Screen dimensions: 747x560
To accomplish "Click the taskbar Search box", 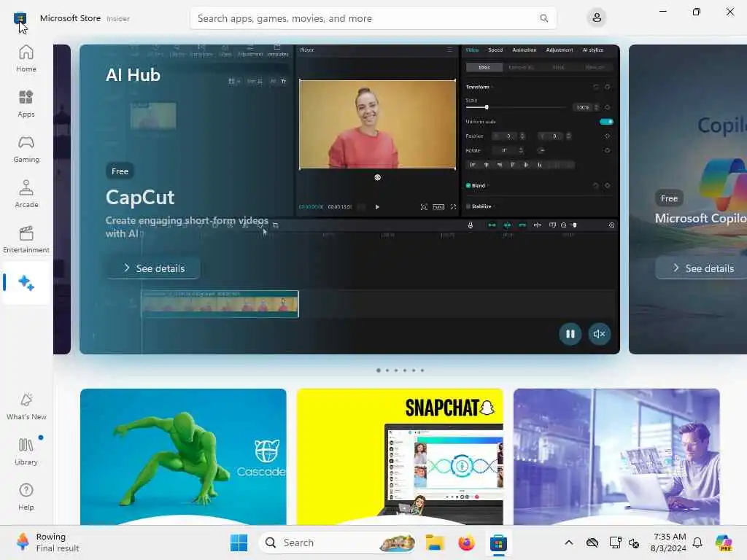I will coord(338,542).
